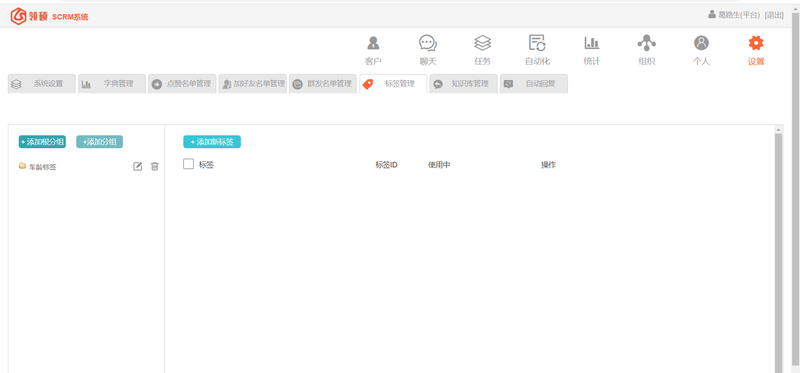
Task: Click the [退出] logout link
Action: point(774,15)
